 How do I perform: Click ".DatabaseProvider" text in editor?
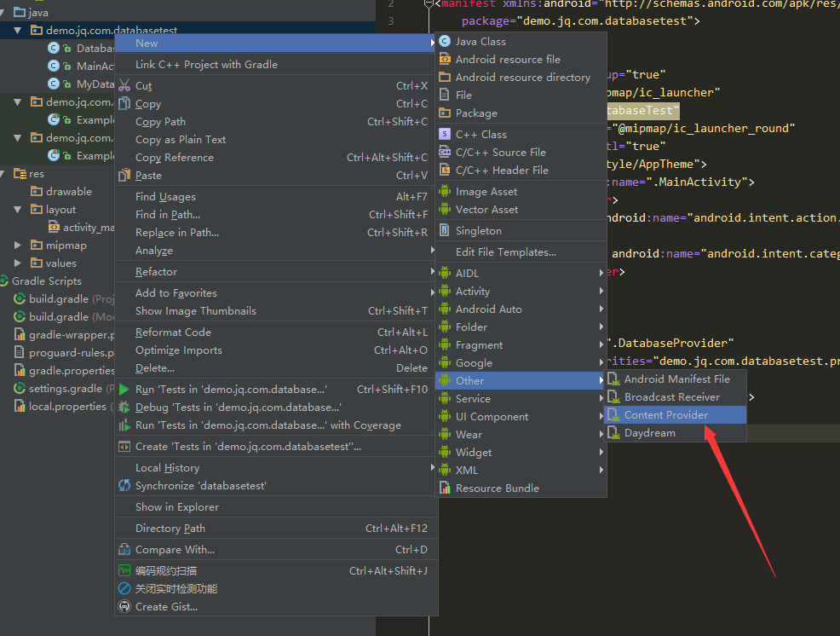[x=673, y=344]
